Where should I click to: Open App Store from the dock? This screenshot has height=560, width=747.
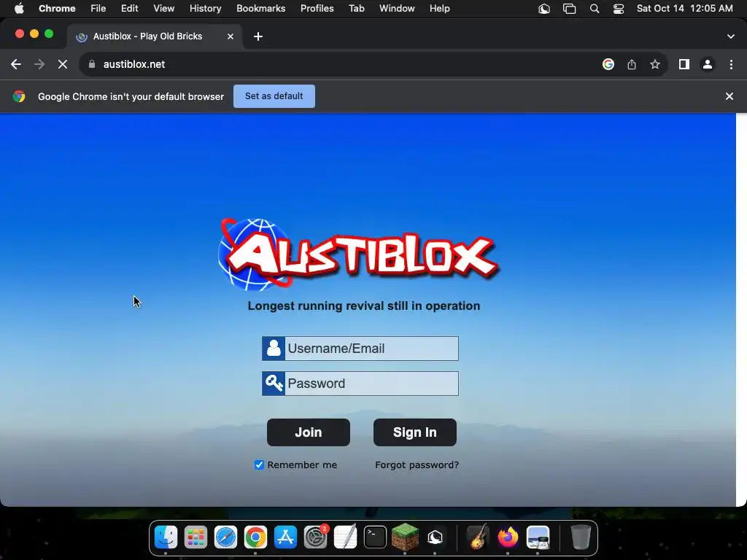(x=285, y=537)
